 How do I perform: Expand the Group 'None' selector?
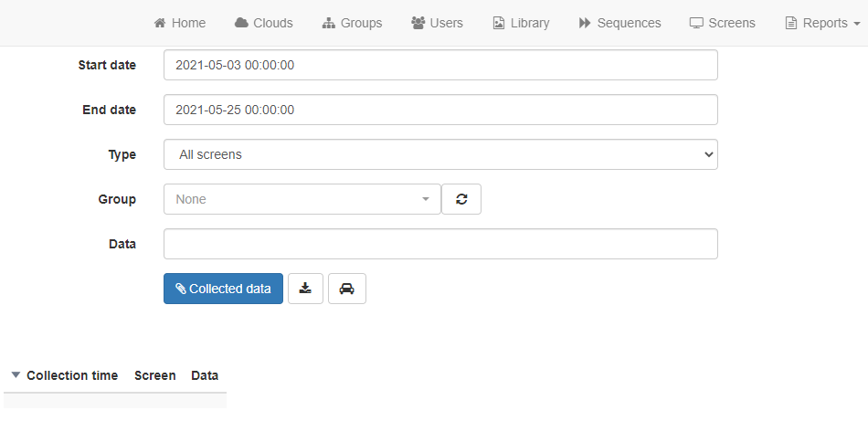coord(302,199)
